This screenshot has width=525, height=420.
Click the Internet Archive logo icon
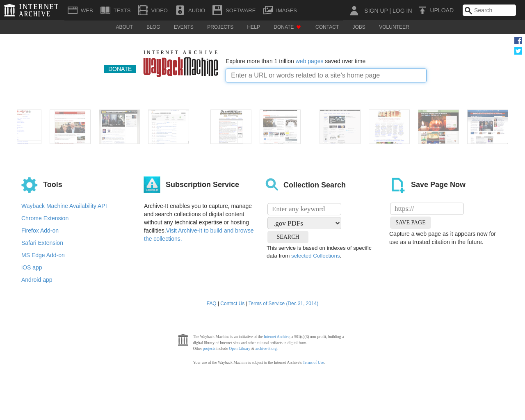10,10
